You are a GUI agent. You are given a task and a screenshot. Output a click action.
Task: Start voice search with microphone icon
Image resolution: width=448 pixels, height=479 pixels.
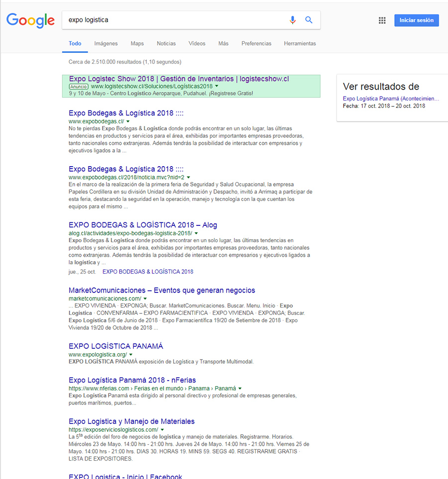pyautogui.click(x=293, y=20)
